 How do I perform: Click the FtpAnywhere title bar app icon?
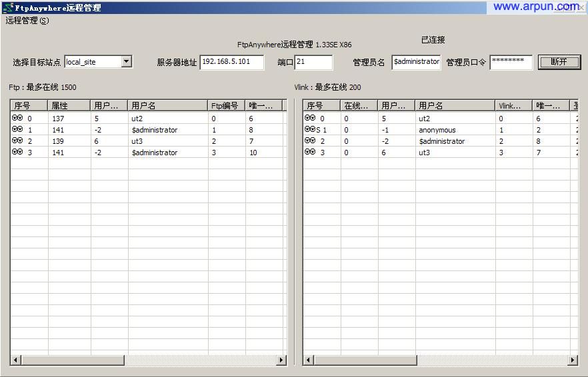7,7
